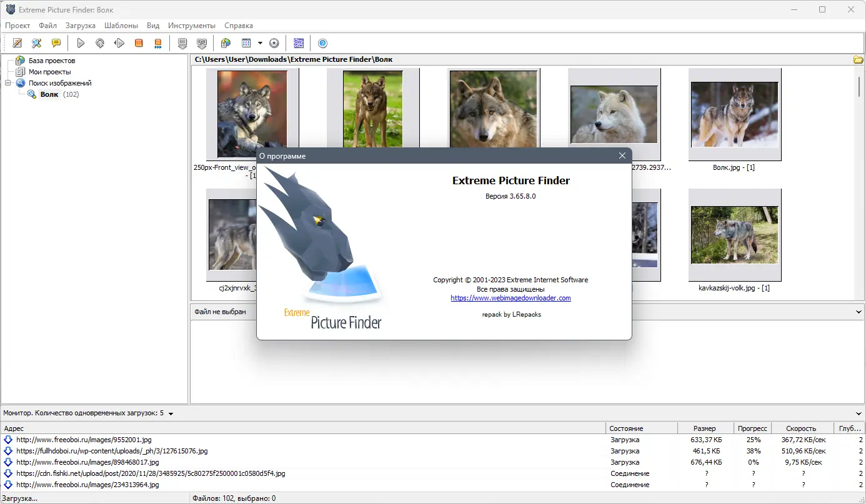
Task: Click the second monitor with picture icon
Action: 202,43
